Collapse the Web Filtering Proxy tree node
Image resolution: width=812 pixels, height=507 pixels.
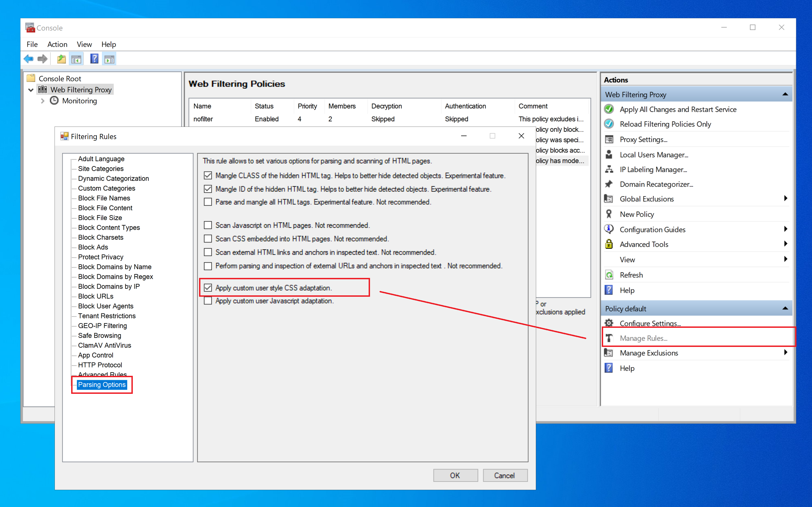31,90
